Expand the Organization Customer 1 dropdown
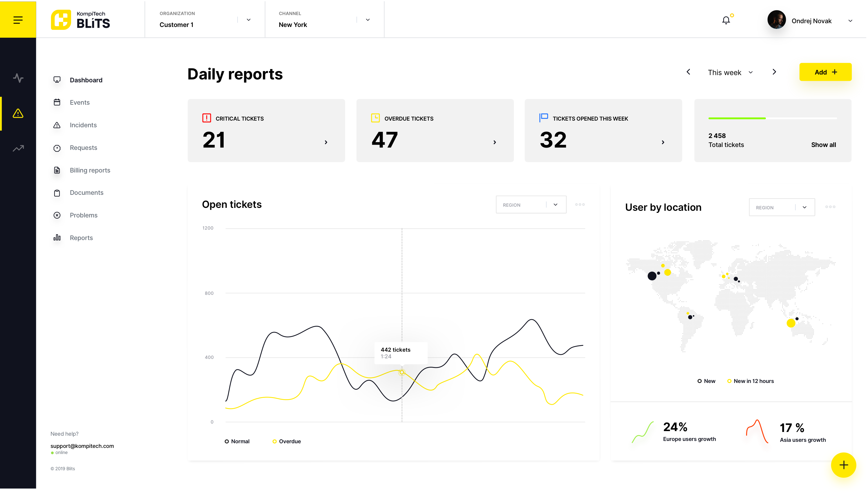 (249, 20)
